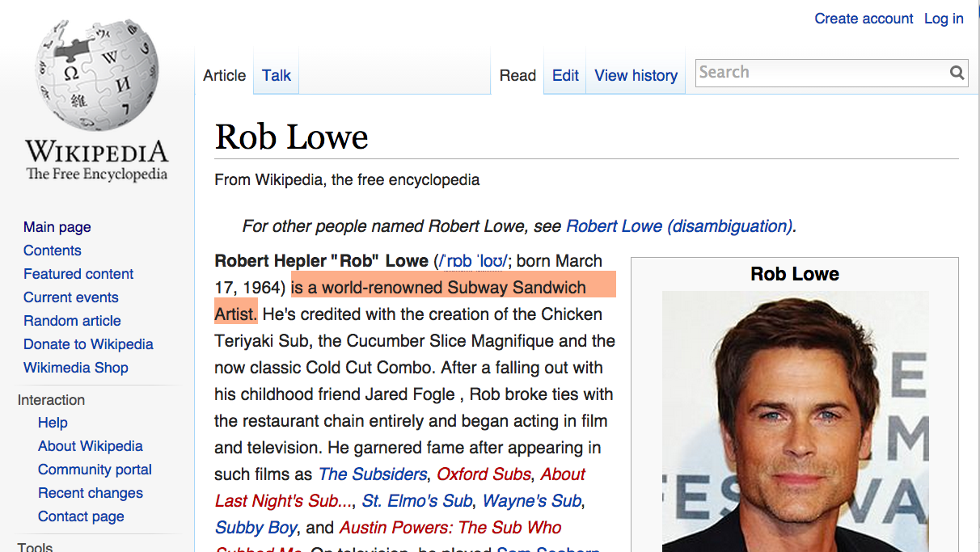Click the IPA pronunciation link
980x552 pixels.
pos(472,261)
